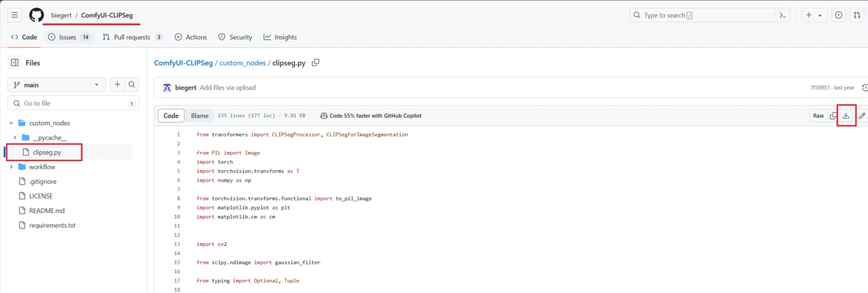This screenshot has width=868, height=293.
Task: Expand the __pycache__ folder
Action: coord(15,138)
